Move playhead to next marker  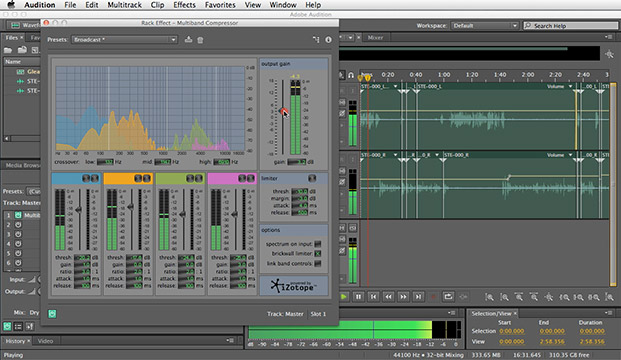418,296
